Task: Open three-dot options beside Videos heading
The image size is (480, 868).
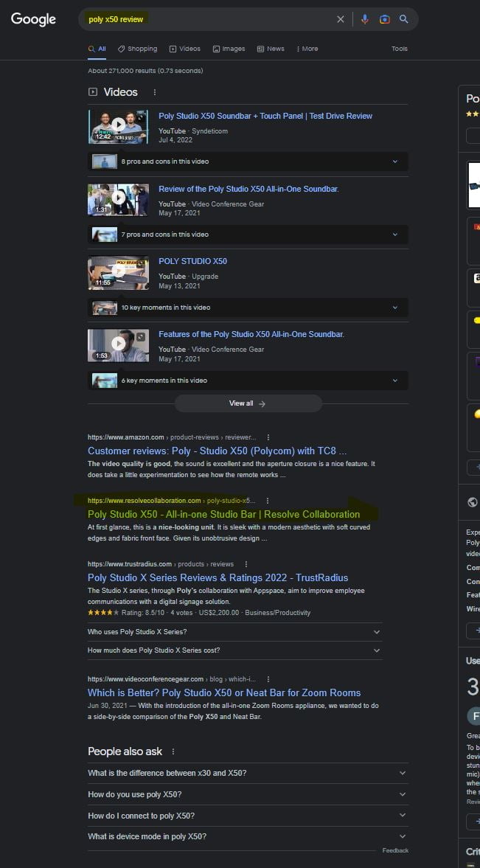Action: point(154,92)
